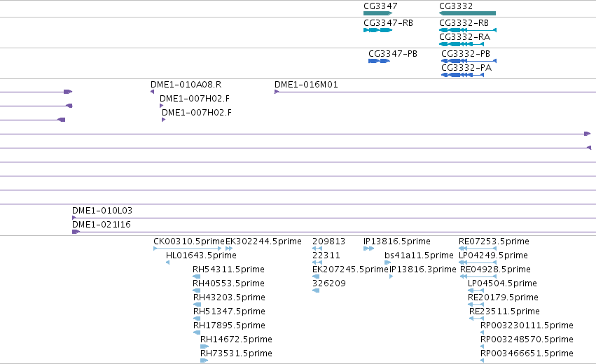Screen dimensions: 596x364
Task: Select the DME1-010L03 feature label
Action: 102,211
